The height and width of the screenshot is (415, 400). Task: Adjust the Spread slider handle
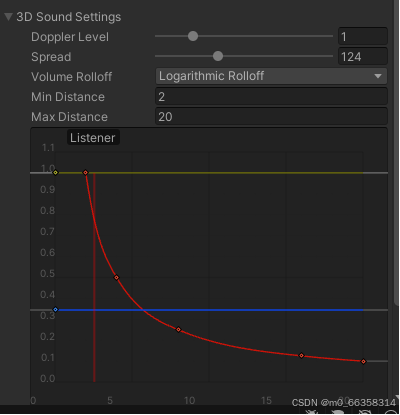218,56
